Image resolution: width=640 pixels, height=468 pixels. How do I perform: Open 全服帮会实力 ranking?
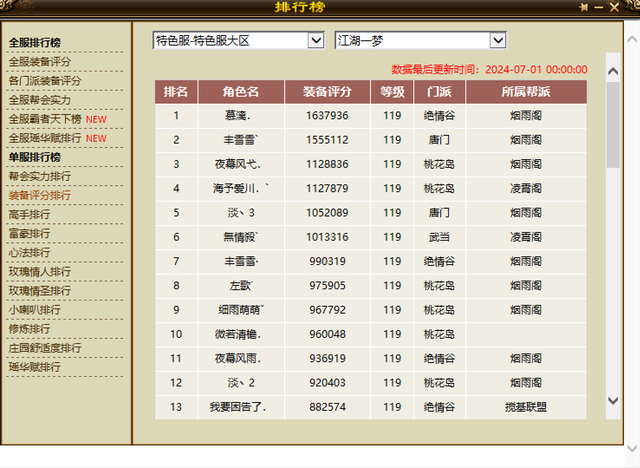point(40,100)
